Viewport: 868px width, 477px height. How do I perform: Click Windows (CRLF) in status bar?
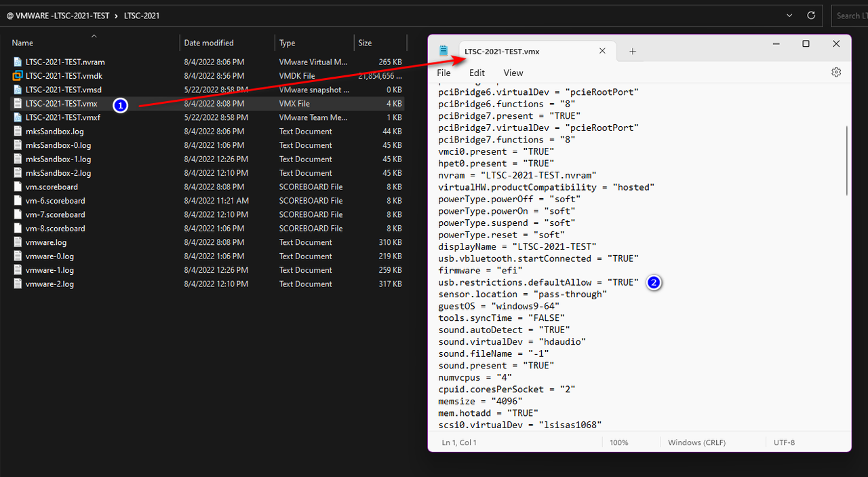[x=696, y=442]
